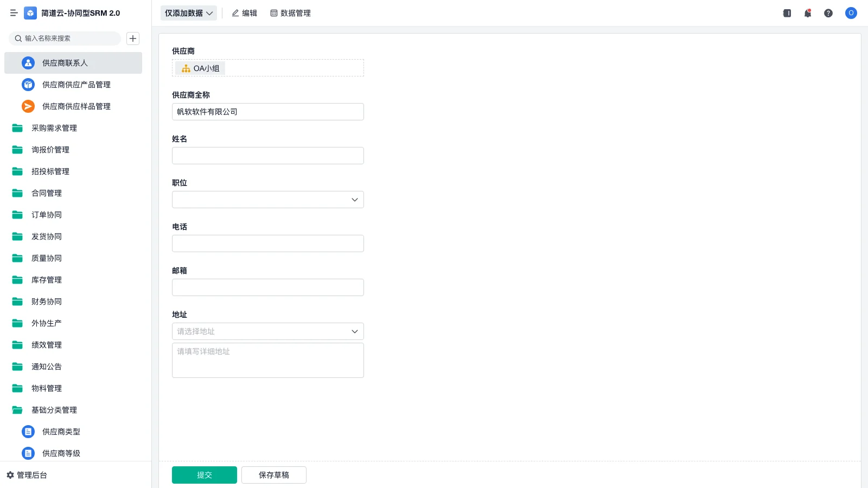Click the 简道云 app logo icon

pyautogui.click(x=30, y=13)
